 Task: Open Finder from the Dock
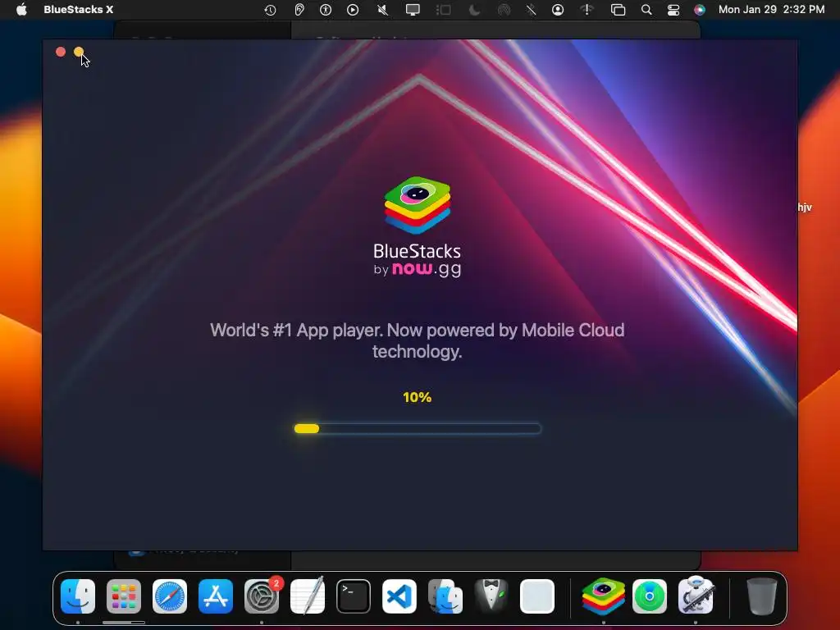pos(78,596)
